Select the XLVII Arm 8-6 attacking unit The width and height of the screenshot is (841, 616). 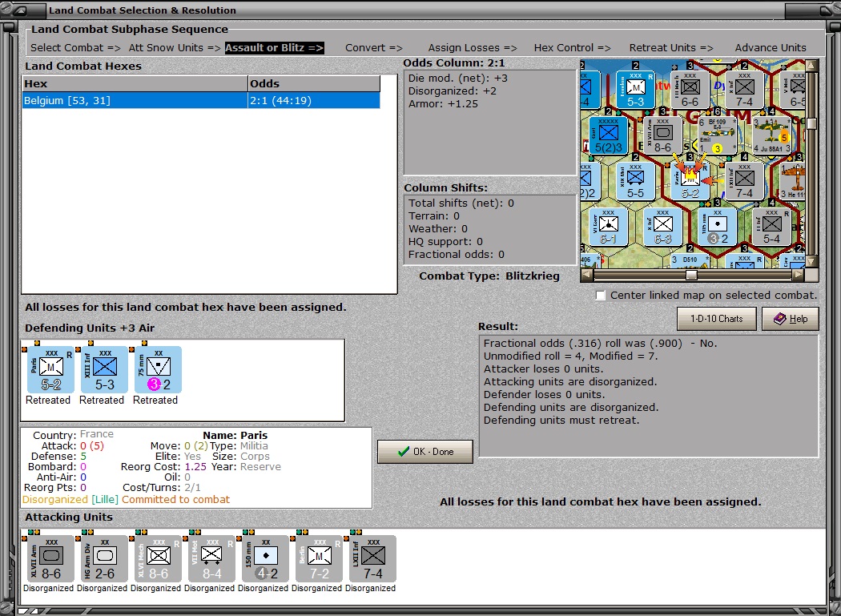click(51, 558)
